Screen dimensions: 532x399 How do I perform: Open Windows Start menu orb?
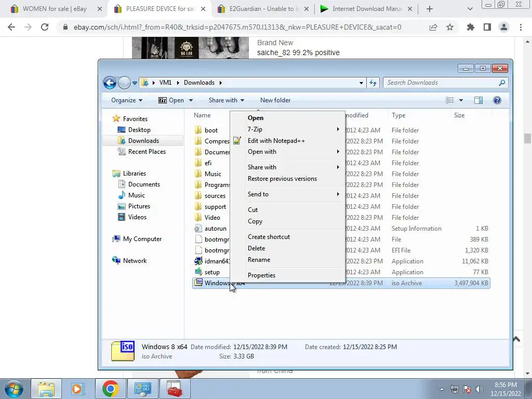[x=14, y=389]
